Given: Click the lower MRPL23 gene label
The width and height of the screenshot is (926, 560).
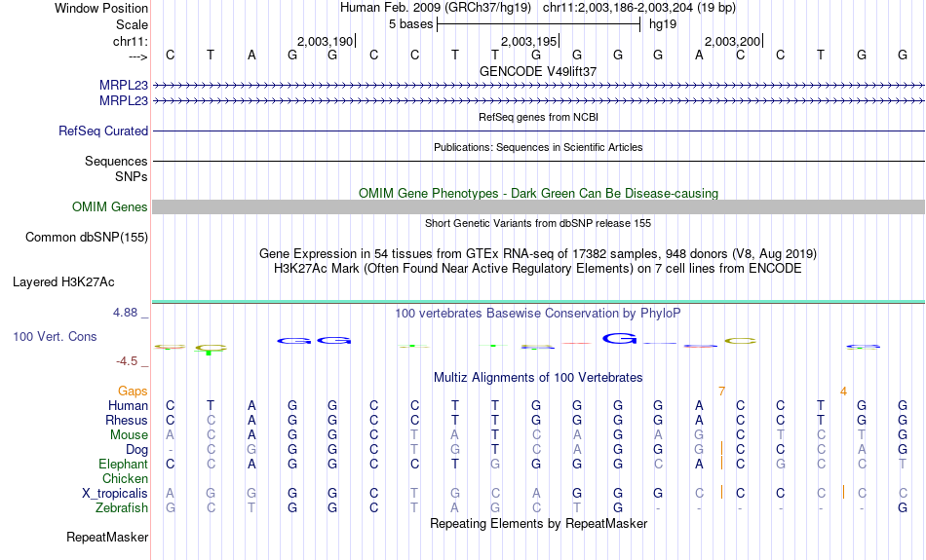Looking at the screenshot, I should (124, 101).
